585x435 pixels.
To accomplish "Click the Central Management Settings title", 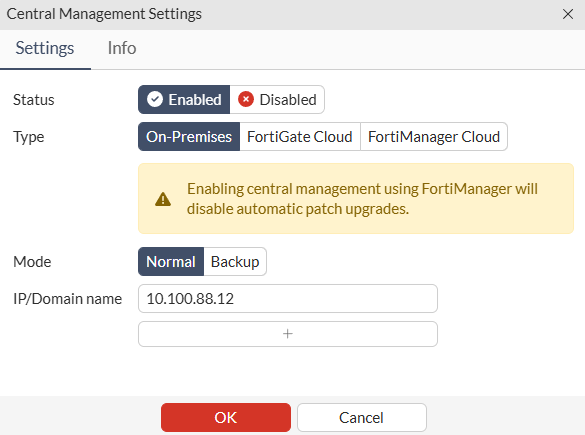I will pos(104,14).
